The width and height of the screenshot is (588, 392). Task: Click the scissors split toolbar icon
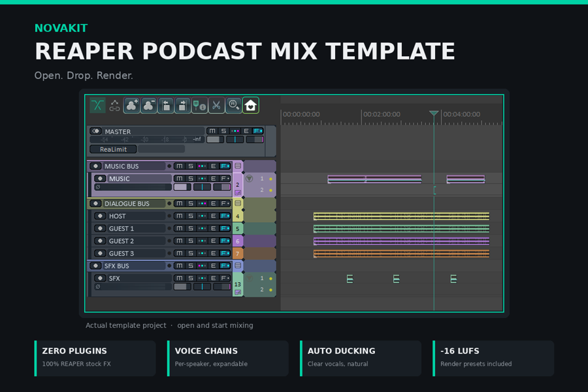point(216,105)
